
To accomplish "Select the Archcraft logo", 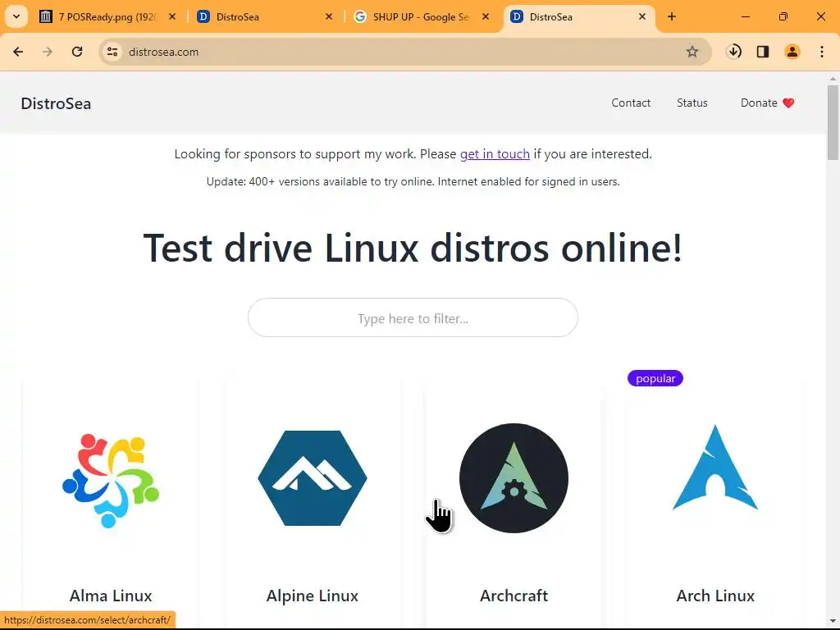I will (514, 478).
